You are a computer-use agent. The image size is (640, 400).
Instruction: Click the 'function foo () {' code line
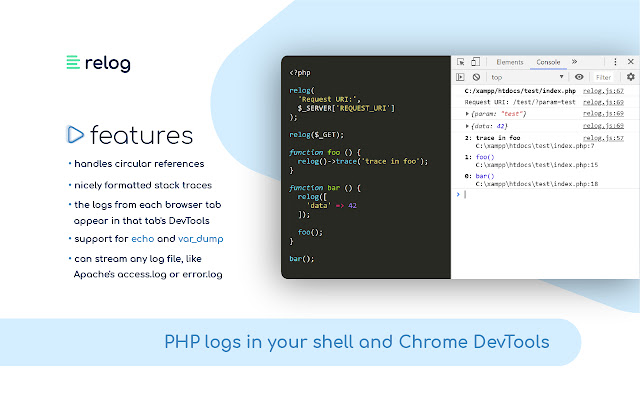(325, 152)
